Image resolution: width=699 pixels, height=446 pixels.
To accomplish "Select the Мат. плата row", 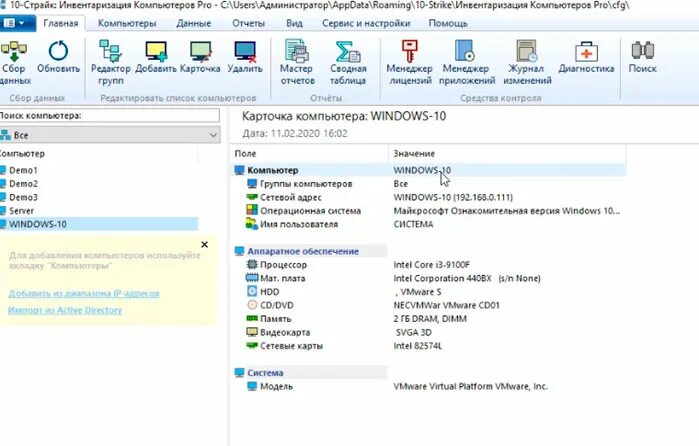I will tap(430, 278).
